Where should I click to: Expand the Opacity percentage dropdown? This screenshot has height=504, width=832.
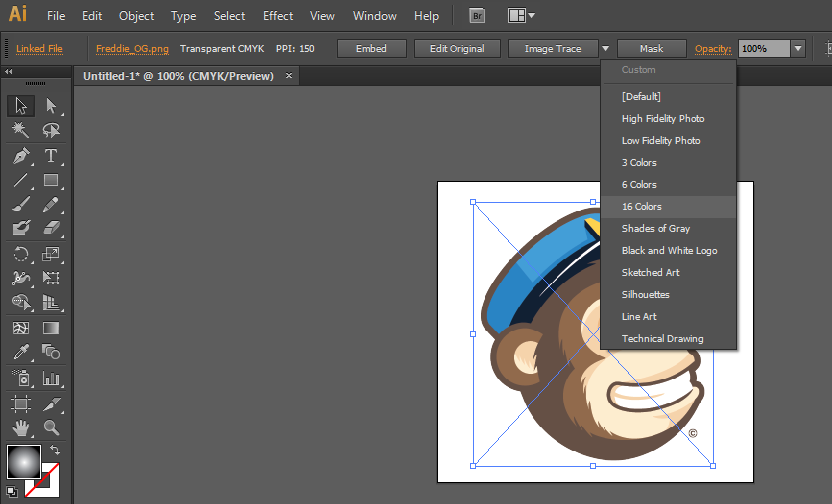pyautogui.click(x=797, y=49)
